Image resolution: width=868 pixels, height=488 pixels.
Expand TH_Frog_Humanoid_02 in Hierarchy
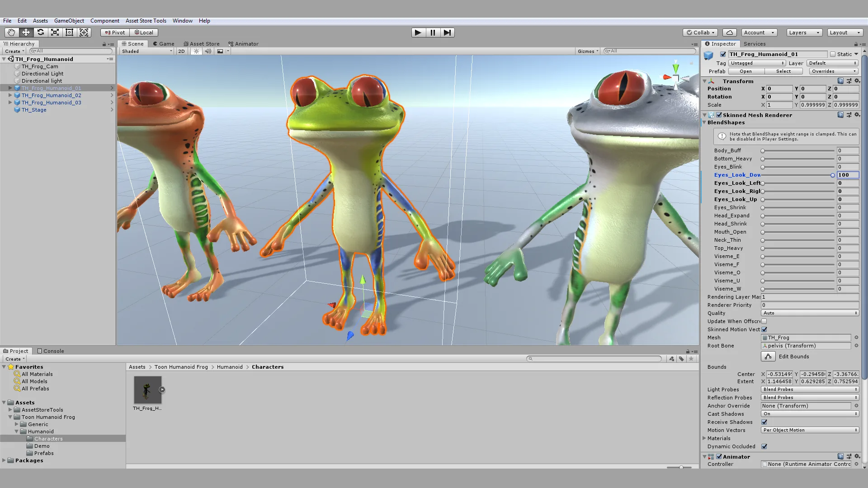pos(10,95)
